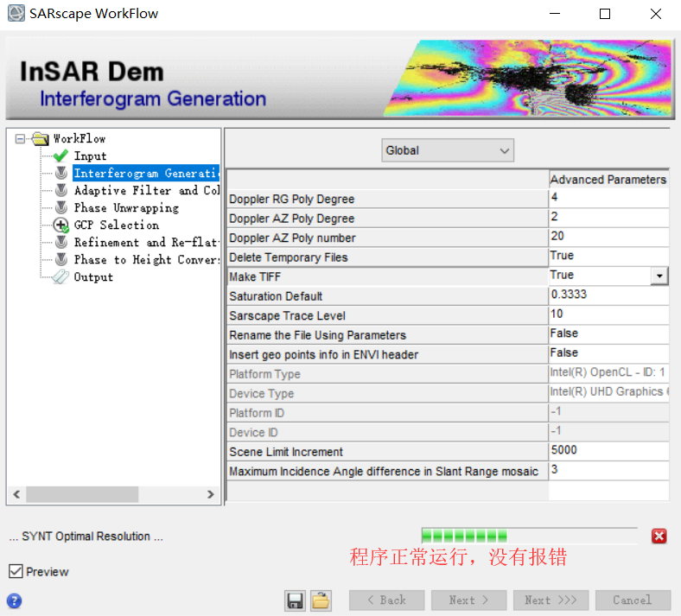Click the Device ID parameter label
The image size is (681, 616).
(253, 432)
